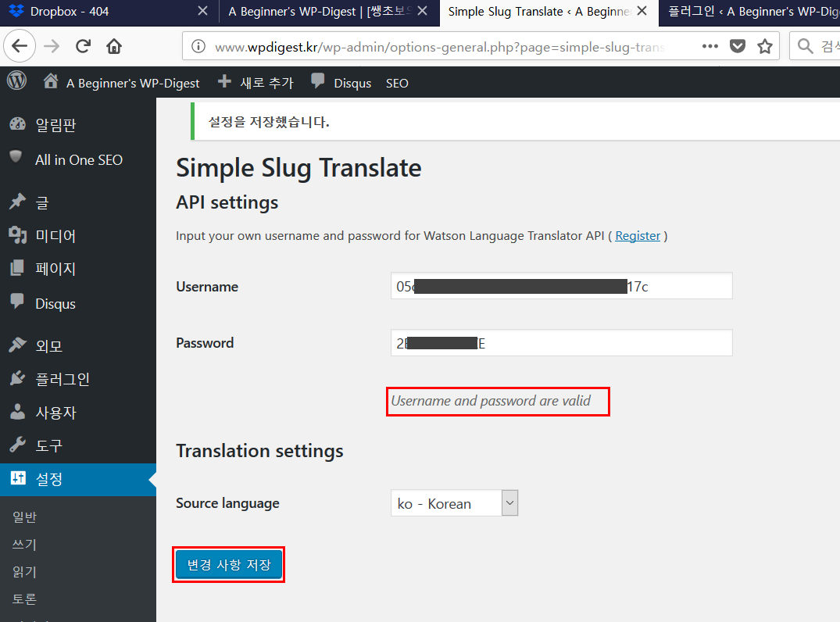Click the site home icon in admin bar
The height and width of the screenshot is (622, 840).
51,81
